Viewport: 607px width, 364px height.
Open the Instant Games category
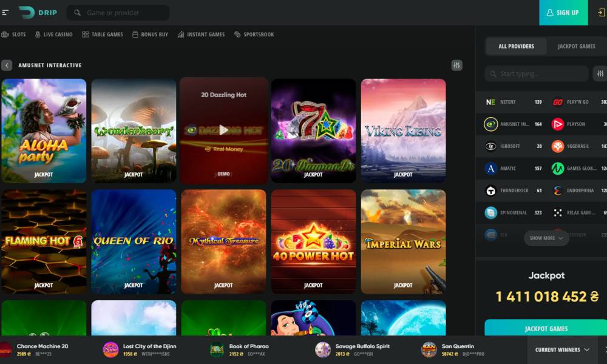click(x=202, y=35)
